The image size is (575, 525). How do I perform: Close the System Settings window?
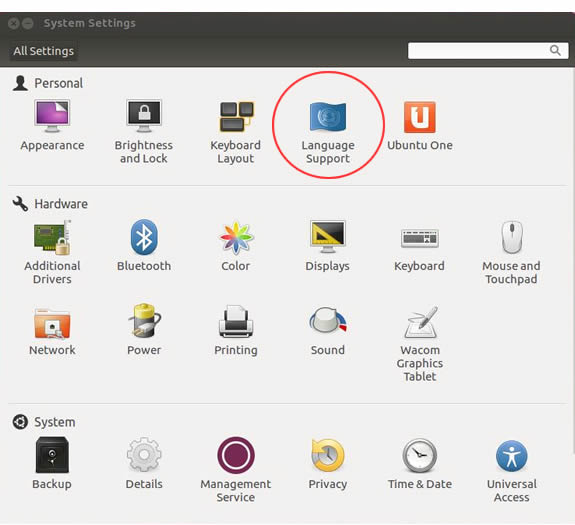pos(13,23)
